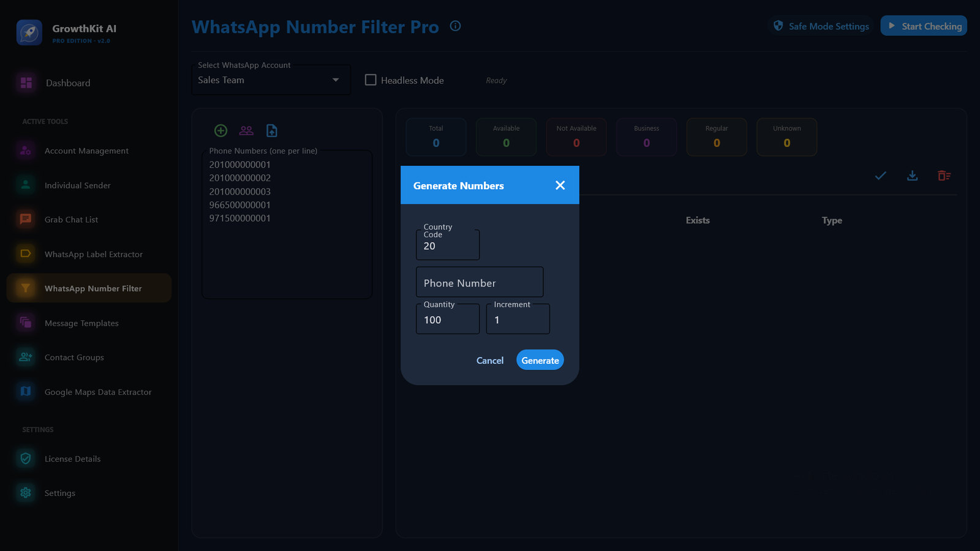Open Message Templates
Image resolution: width=980 pixels, height=551 pixels.
pos(89,323)
